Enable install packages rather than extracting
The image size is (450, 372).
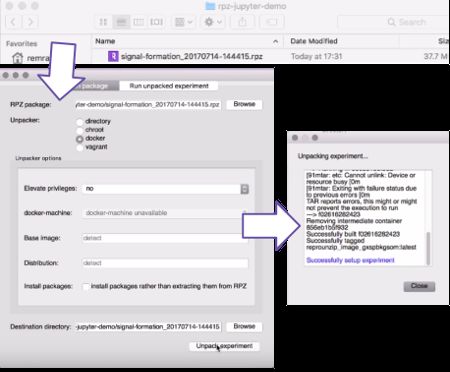[86, 287]
